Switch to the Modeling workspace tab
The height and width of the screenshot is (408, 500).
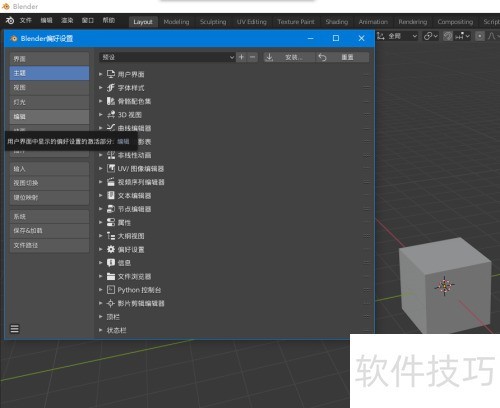coord(176,22)
